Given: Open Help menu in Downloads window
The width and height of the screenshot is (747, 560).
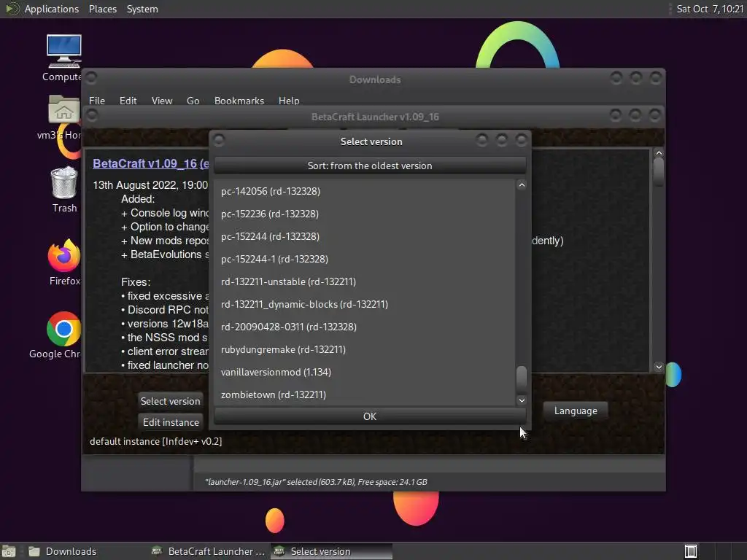Looking at the screenshot, I should (x=289, y=101).
